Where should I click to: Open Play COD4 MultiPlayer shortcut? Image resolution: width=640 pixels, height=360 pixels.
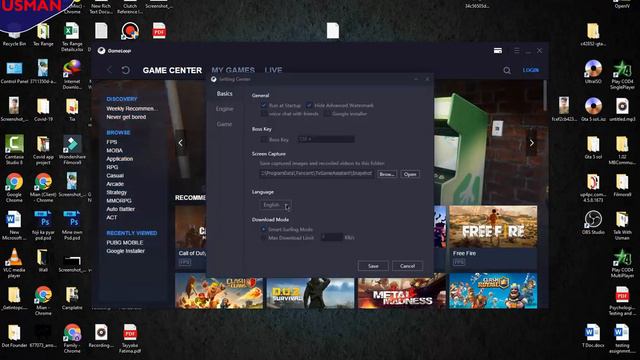(622, 263)
